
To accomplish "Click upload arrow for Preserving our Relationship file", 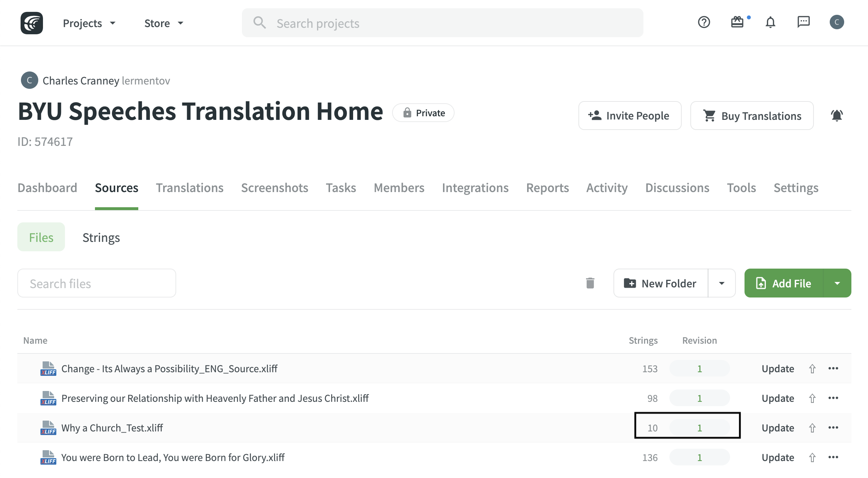I will (x=812, y=398).
